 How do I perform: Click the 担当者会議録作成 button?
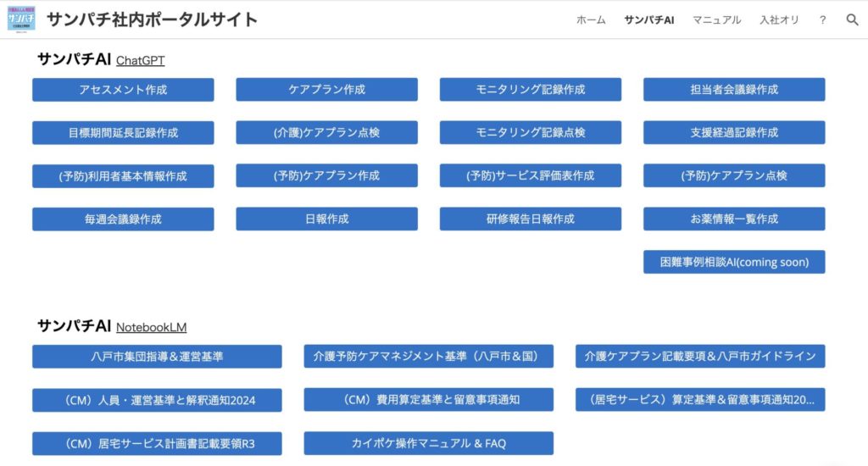[x=733, y=90]
